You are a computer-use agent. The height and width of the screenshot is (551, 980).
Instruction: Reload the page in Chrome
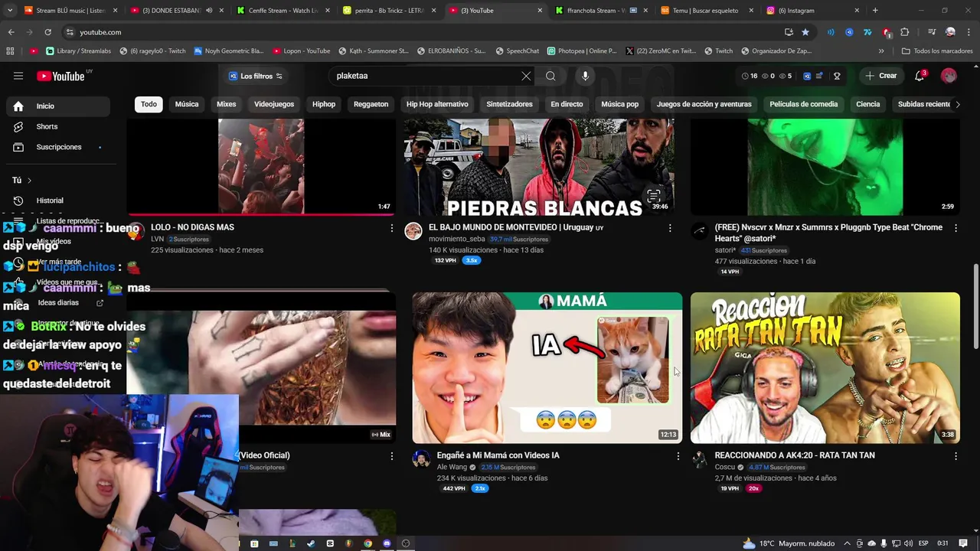47,32
